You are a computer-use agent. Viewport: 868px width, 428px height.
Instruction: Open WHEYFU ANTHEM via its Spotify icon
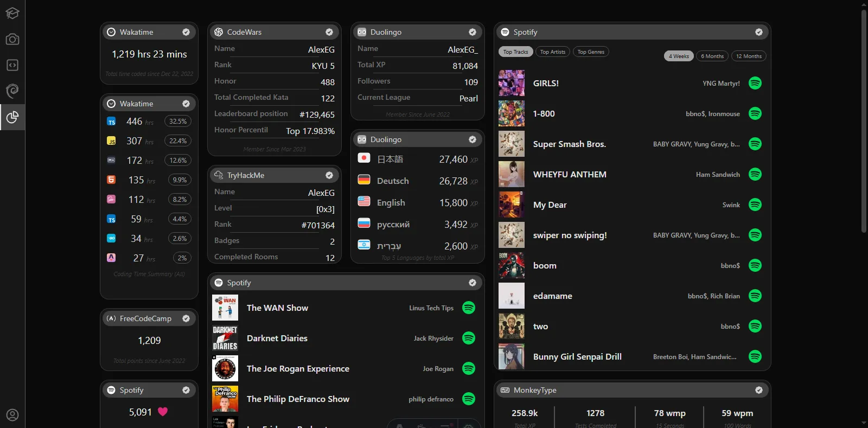coord(755,174)
